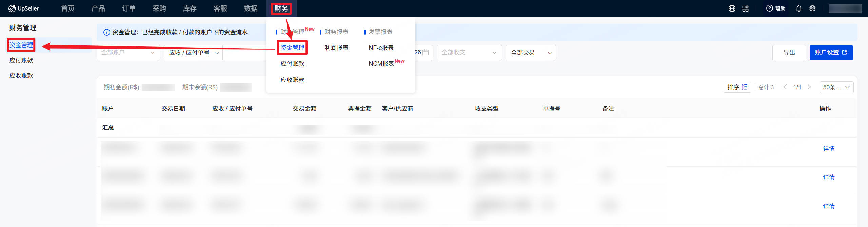Select 利润报表 in the dropdown menu

(x=336, y=48)
